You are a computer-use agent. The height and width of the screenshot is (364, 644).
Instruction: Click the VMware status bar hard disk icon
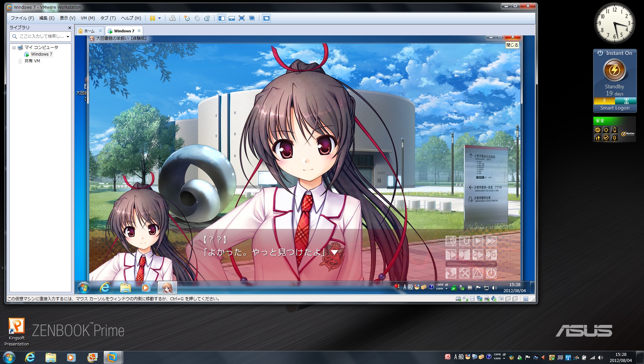[x=458, y=299]
